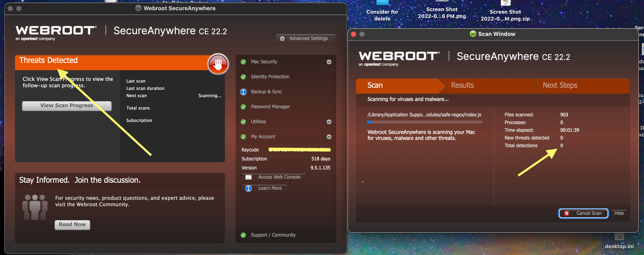
Task: Click the Advanced Settings gear icon
Action: click(x=282, y=39)
